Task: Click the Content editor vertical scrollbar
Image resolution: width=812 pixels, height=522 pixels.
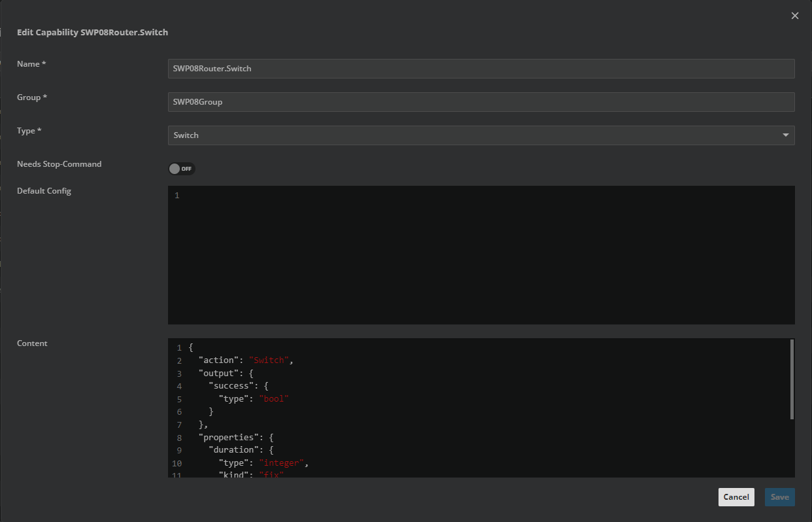Action: pyautogui.click(x=792, y=379)
